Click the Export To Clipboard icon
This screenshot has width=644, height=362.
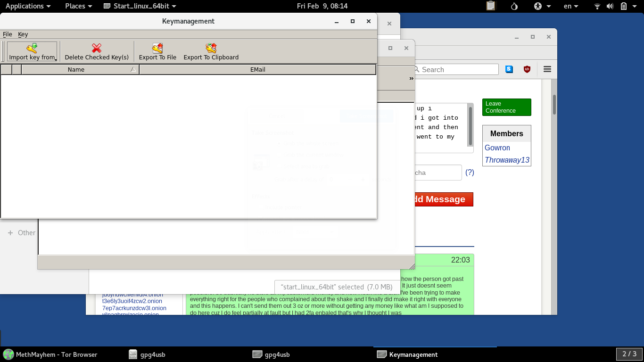(x=211, y=48)
